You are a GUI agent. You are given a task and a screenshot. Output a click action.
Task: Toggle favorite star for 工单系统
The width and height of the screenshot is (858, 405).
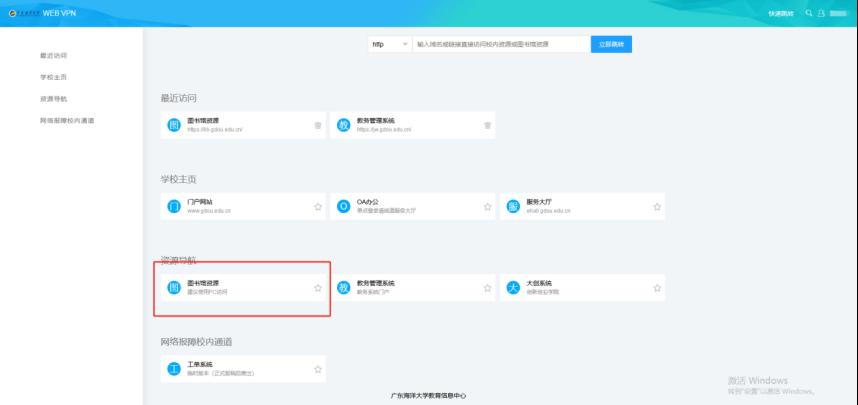pyautogui.click(x=318, y=369)
